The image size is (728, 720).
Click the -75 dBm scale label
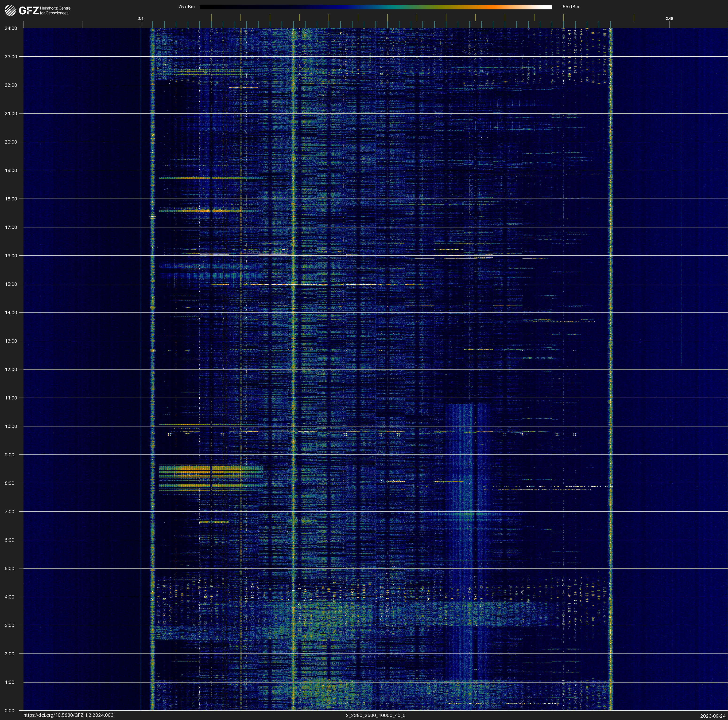click(185, 7)
